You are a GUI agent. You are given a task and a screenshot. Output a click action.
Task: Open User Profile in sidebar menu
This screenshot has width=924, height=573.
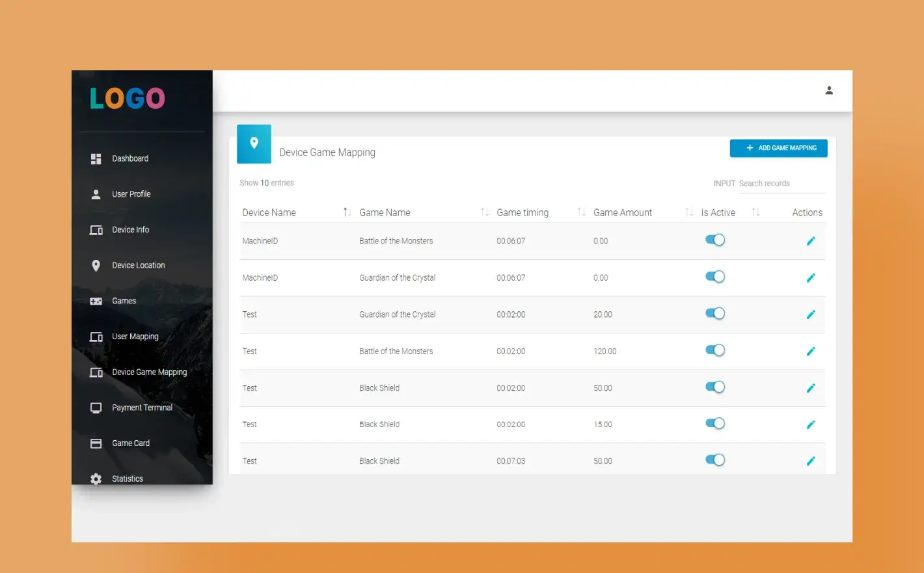click(x=131, y=194)
